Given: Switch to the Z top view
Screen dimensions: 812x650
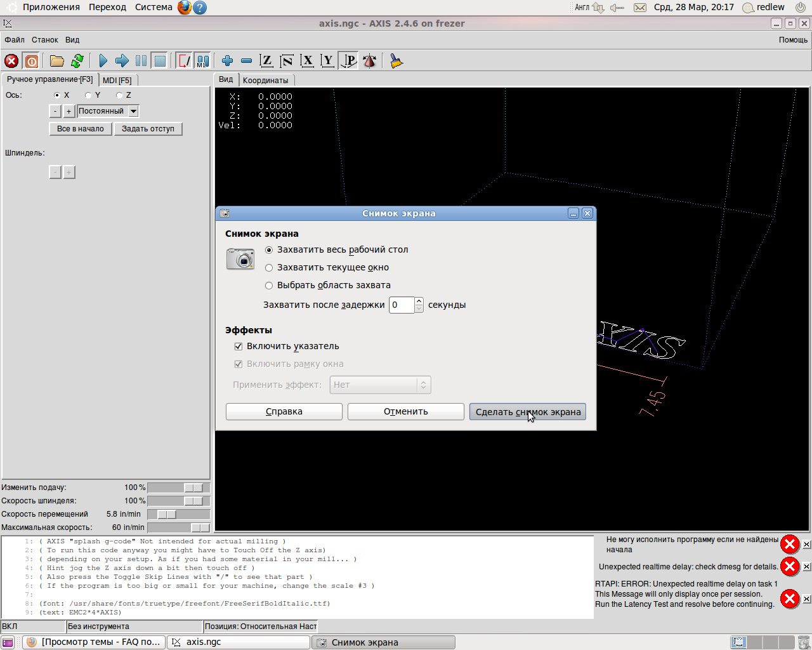Looking at the screenshot, I should point(266,61).
